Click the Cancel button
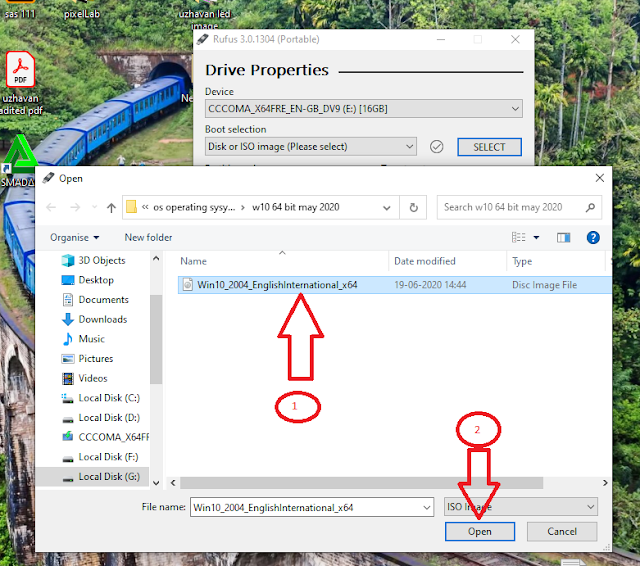Screen dimensions: 640x566 [x=562, y=531]
